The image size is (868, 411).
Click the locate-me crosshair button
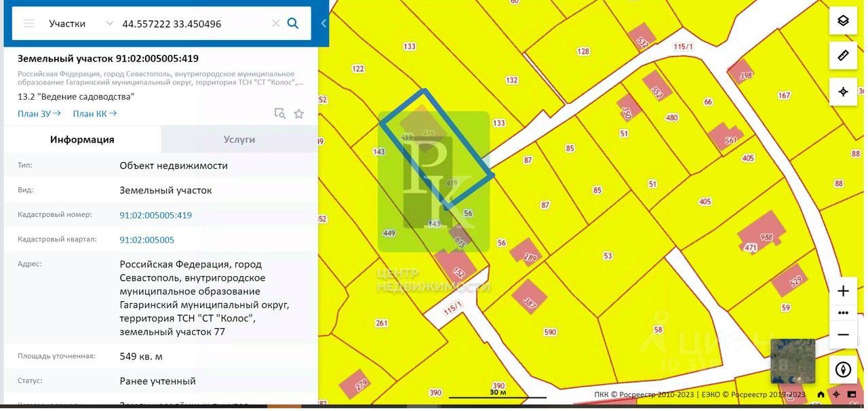843,92
